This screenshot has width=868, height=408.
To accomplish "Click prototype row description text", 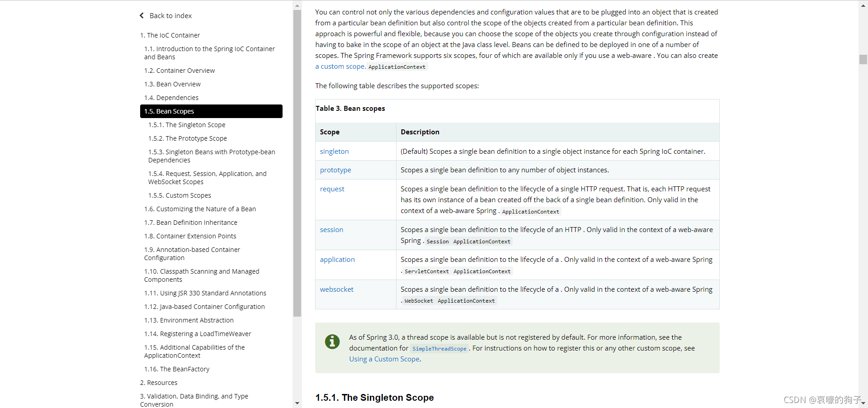I will [505, 170].
